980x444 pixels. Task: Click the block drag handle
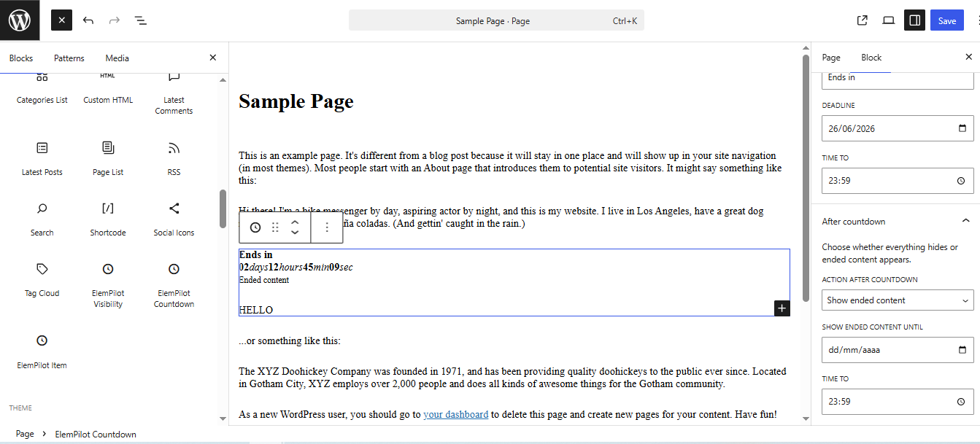click(x=275, y=227)
